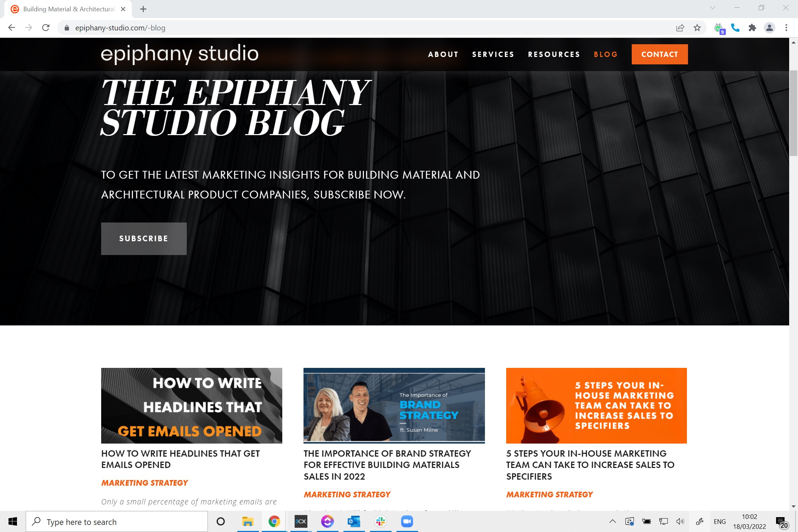Click the SUBSCRIBE button

[144, 239]
